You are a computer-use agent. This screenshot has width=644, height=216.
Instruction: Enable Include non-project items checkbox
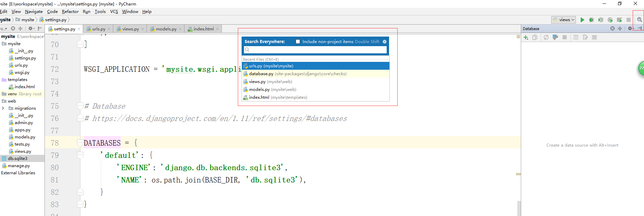tap(298, 42)
